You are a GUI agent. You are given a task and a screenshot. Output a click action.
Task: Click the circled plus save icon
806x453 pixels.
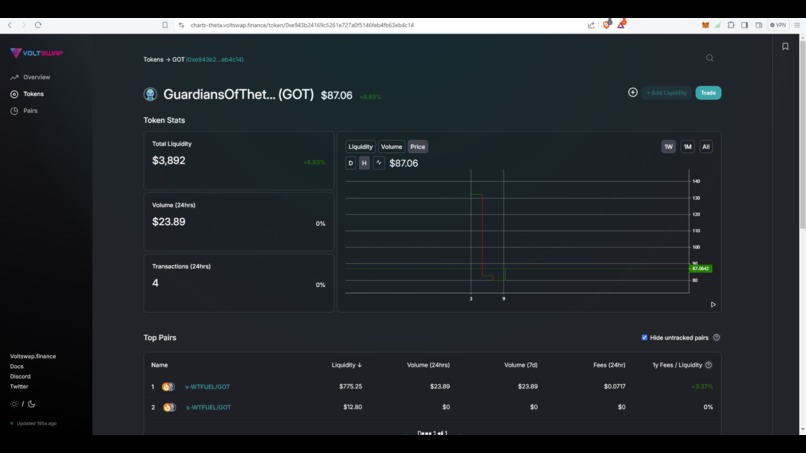[x=633, y=93]
